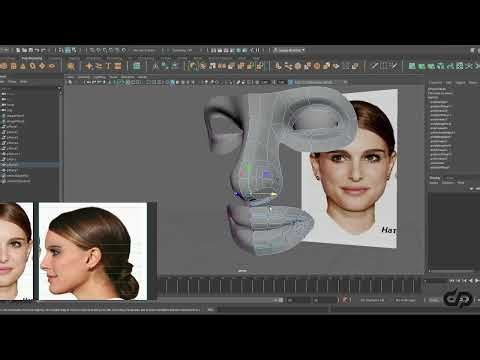The width and height of the screenshot is (480, 360).
Task: Click the New Scene icon
Action: pos(18,50)
